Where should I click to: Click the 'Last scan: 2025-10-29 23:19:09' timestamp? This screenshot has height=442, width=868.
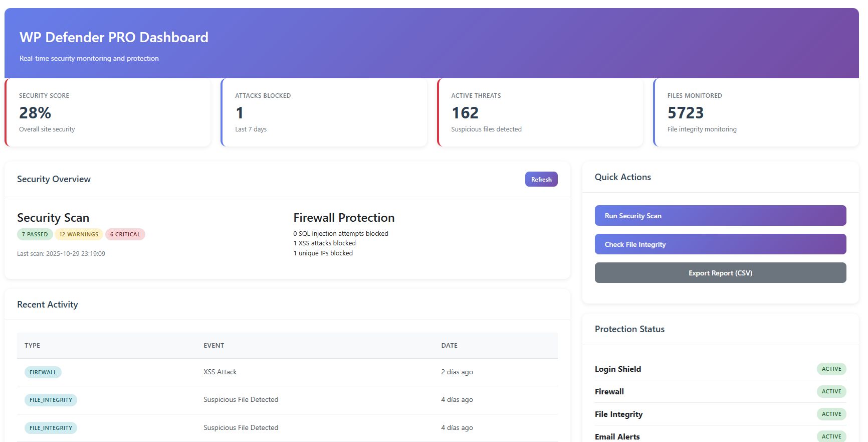click(x=61, y=254)
